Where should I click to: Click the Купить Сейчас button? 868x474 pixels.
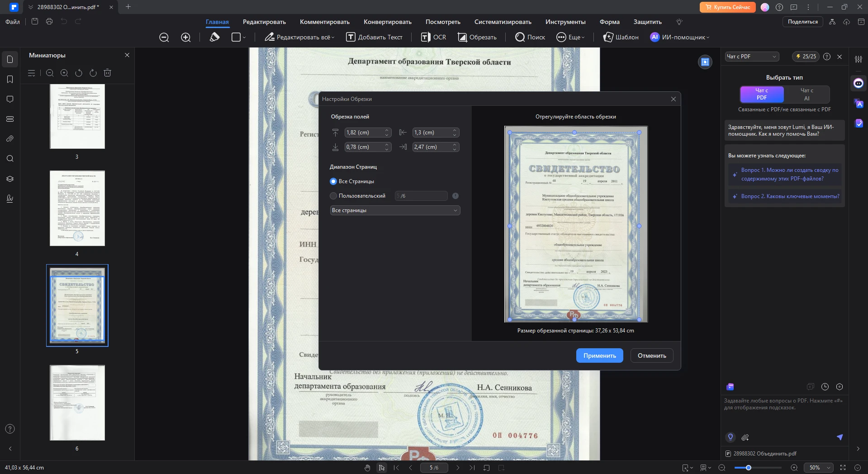pos(728,7)
